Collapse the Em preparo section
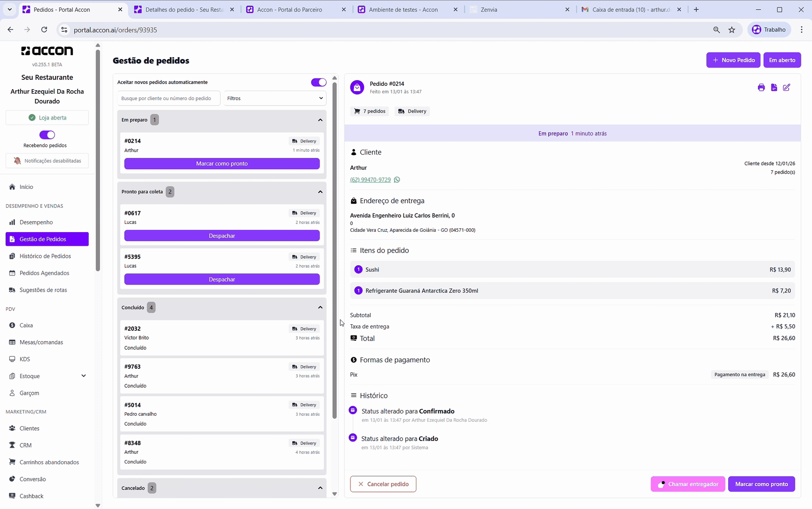 (320, 120)
